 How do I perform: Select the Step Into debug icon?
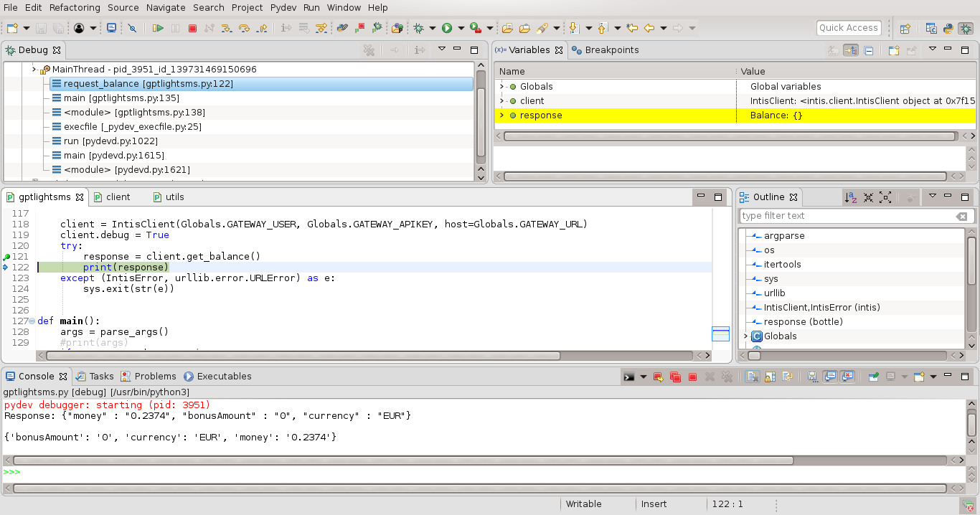click(x=226, y=27)
